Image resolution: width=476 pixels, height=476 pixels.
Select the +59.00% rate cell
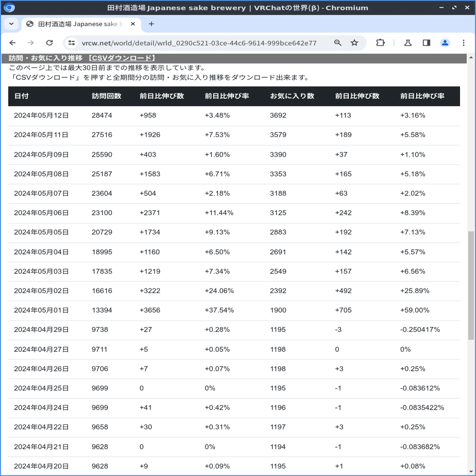[415, 311]
